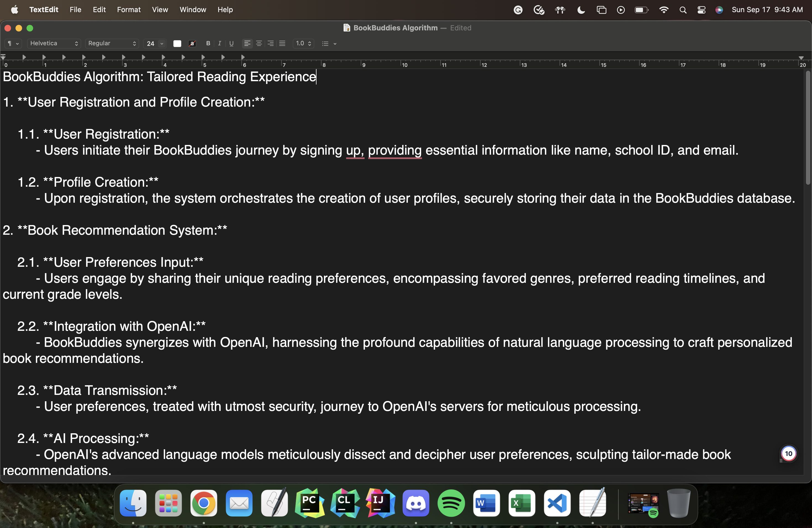This screenshot has height=528, width=812.
Task: Click the vertical scrollbar of the document
Action: click(808, 130)
